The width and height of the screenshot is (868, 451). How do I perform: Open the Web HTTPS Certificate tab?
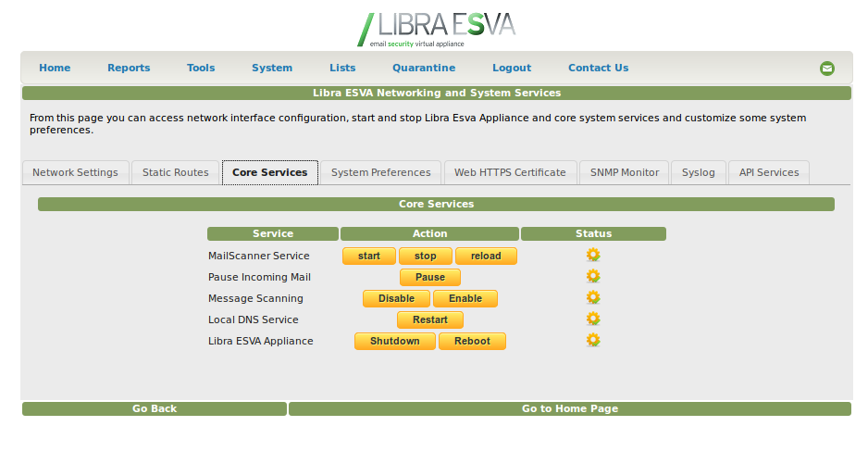pos(510,172)
